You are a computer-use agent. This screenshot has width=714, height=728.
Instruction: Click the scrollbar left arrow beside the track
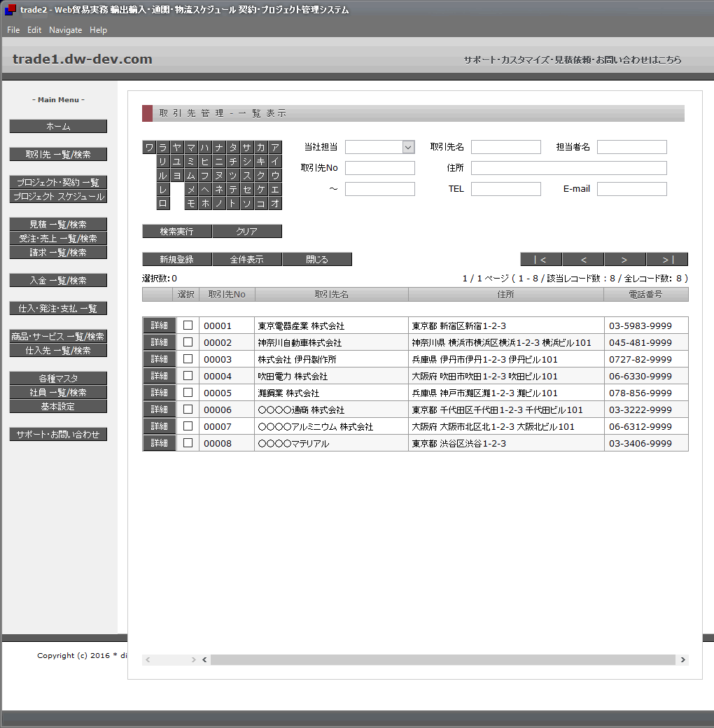pyautogui.click(x=204, y=659)
